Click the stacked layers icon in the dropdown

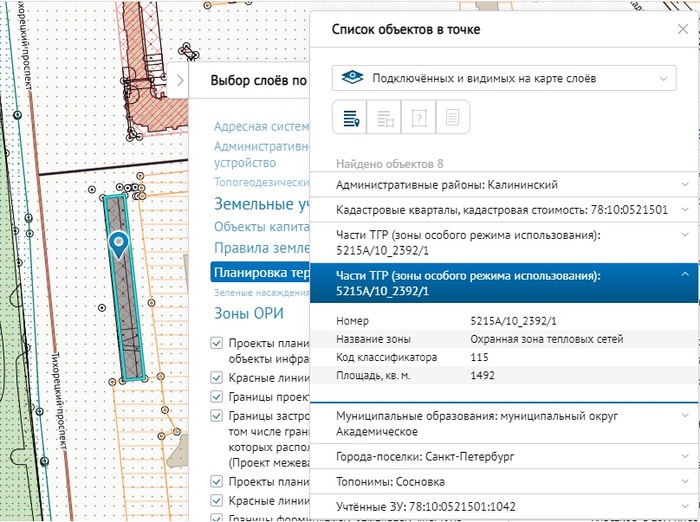(x=351, y=77)
